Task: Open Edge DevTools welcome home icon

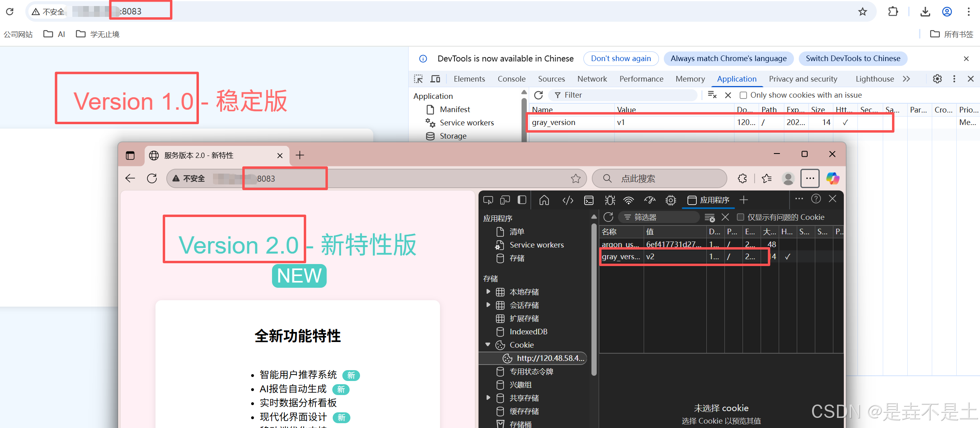Action: click(544, 200)
